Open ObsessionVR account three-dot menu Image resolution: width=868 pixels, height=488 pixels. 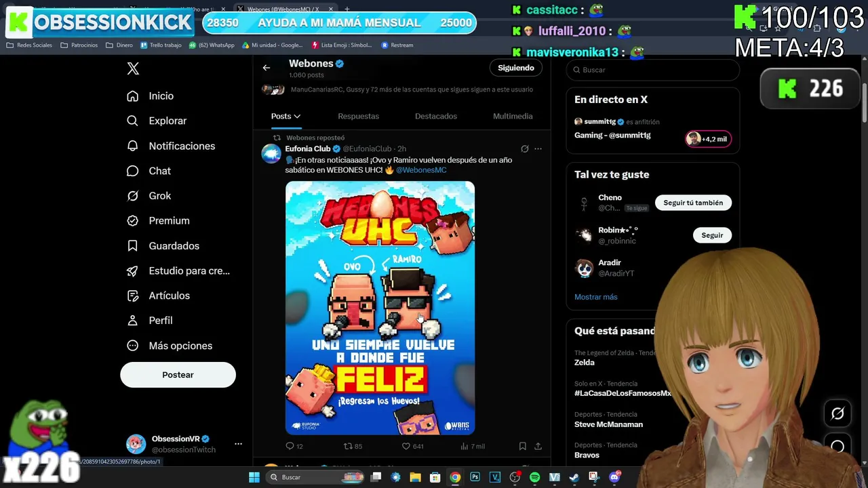click(238, 444)
